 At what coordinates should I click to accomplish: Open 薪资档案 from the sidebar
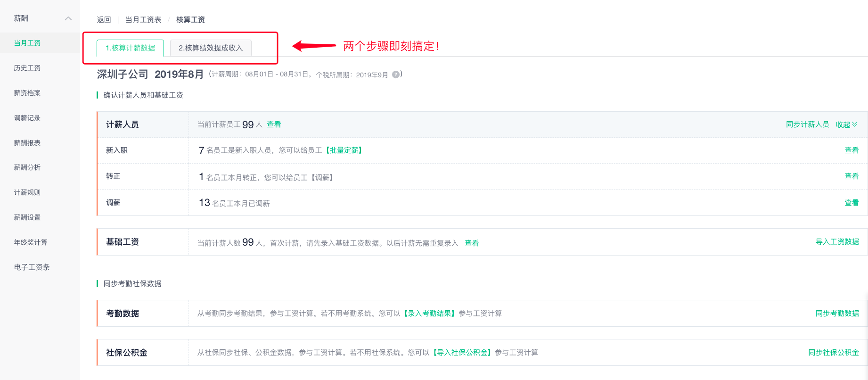coord(27,93)
